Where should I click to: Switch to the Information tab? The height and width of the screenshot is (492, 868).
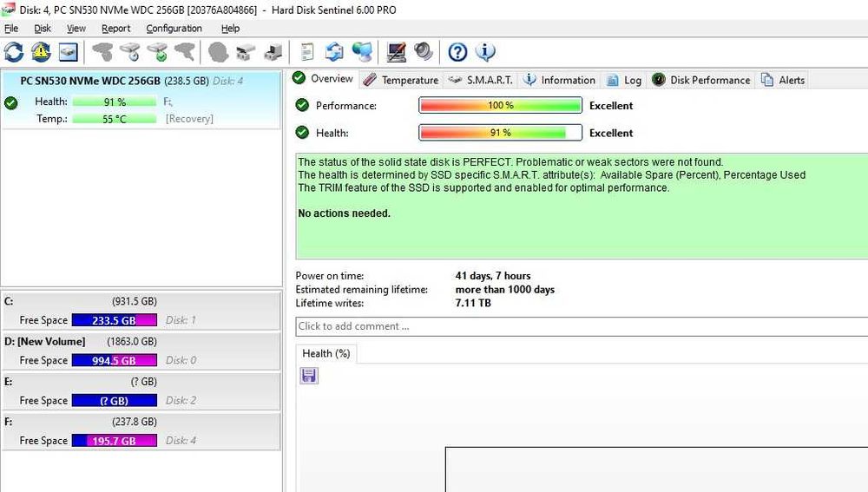pyautogui.click(x=560, y=80)
